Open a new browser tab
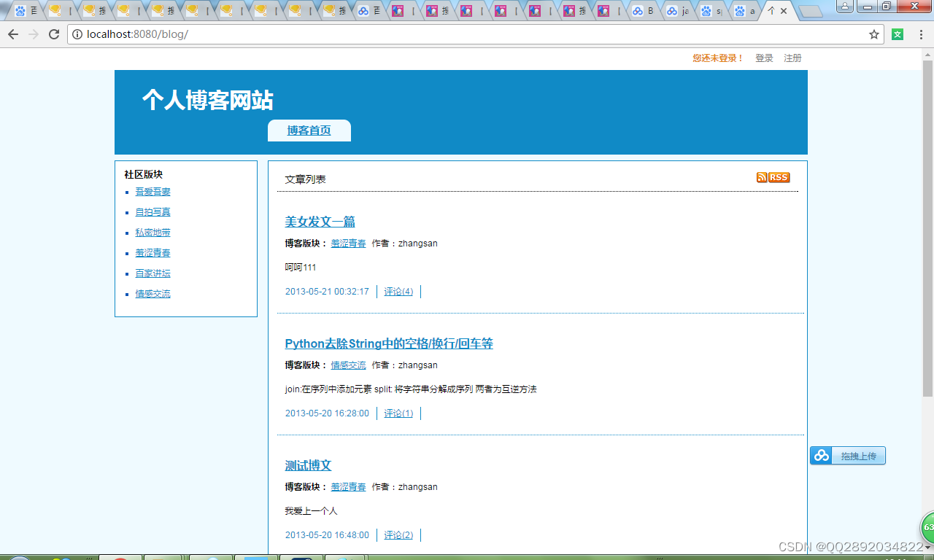This screenshot has height=560, width=934. pyautogui.click(x=810, y=12)
